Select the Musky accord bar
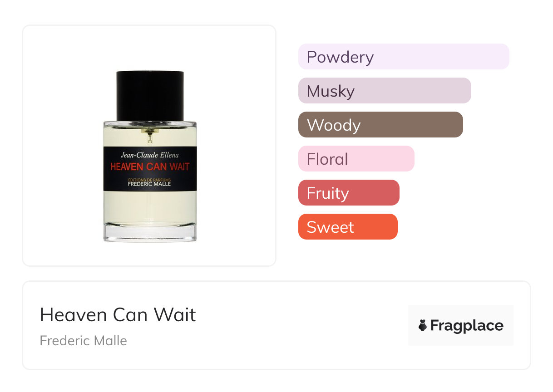The width and height of the screenshot is (553, 392). (385, 91)
